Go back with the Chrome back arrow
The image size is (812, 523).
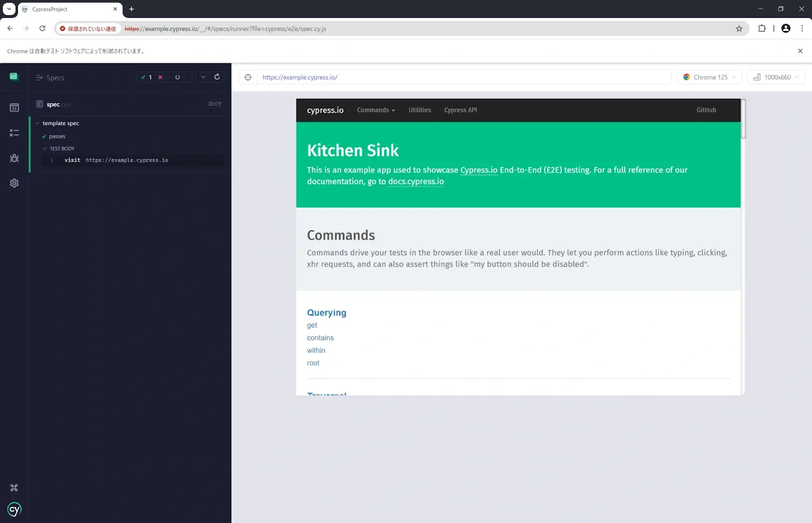(10, 28)
